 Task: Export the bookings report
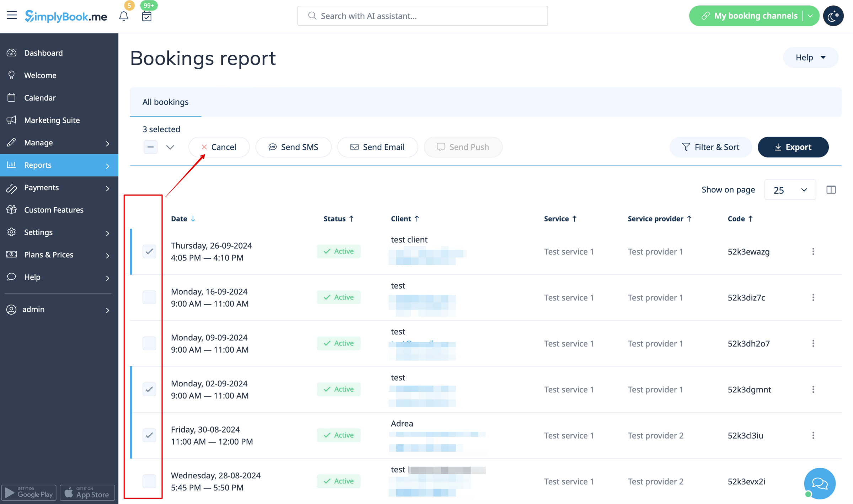(x=793, y=147)
